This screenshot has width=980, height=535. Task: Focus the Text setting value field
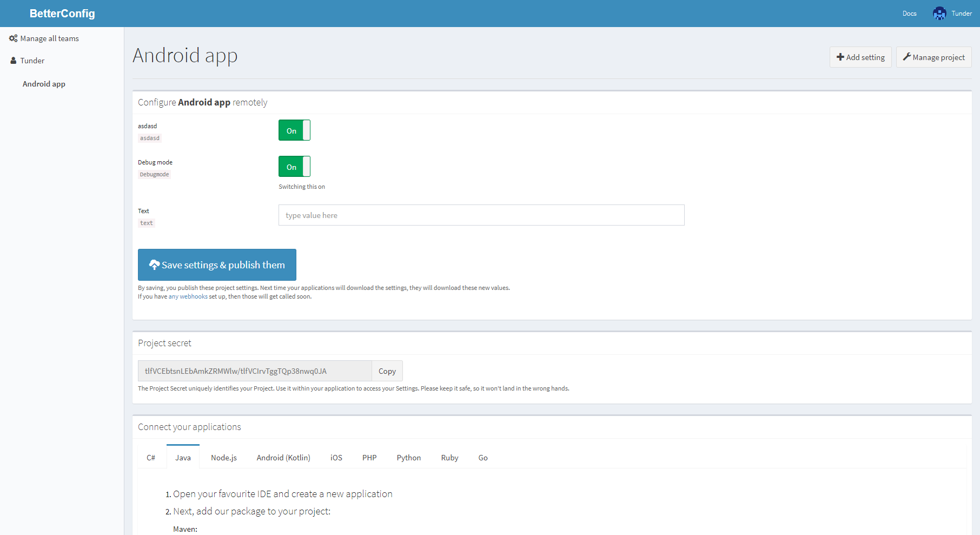pyautogui.click(x=481, y=215)
